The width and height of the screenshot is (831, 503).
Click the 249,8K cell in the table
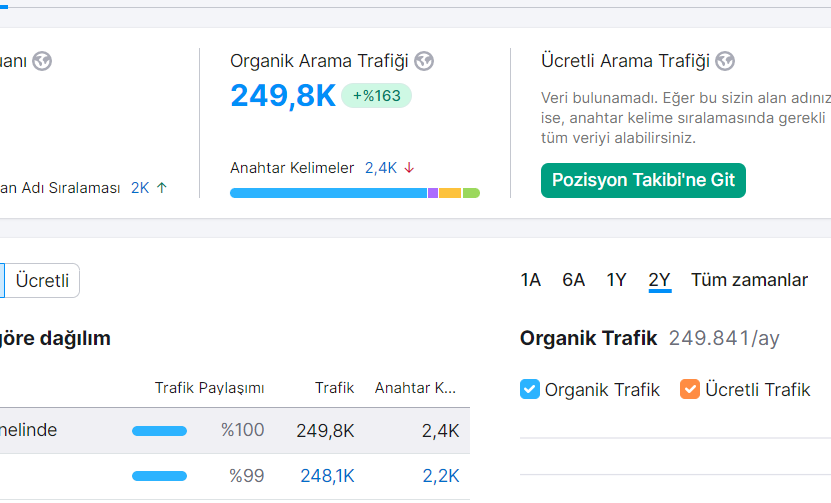(325, 430)
